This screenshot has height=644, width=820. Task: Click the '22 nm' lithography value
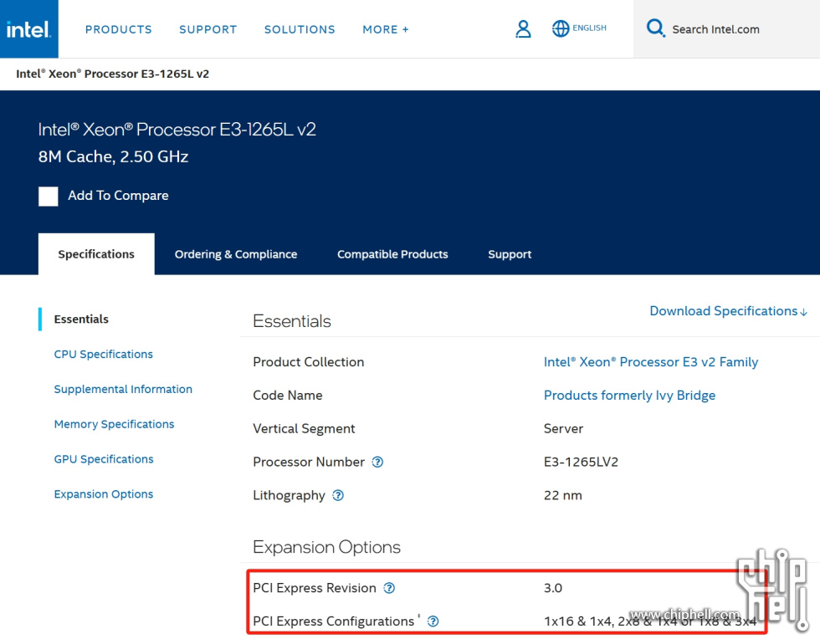coord(562,495)
